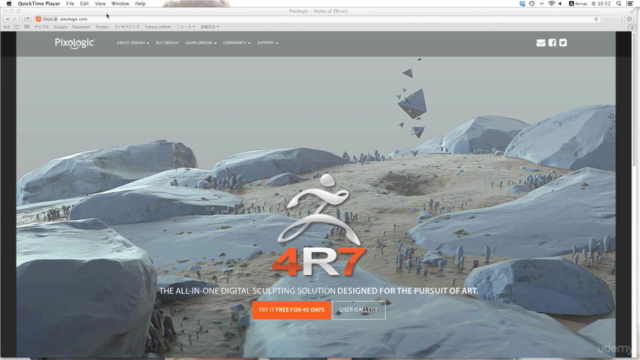
Task: Open the email envelope icon in header
Action: point(540,43)
